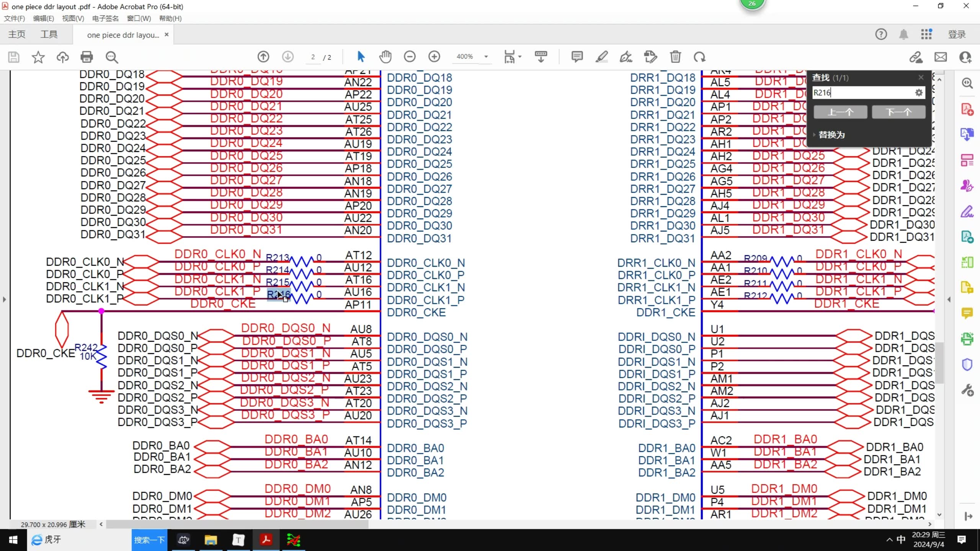Click the print icon in toolbar
980x551 pixels.
pos(87,57)
